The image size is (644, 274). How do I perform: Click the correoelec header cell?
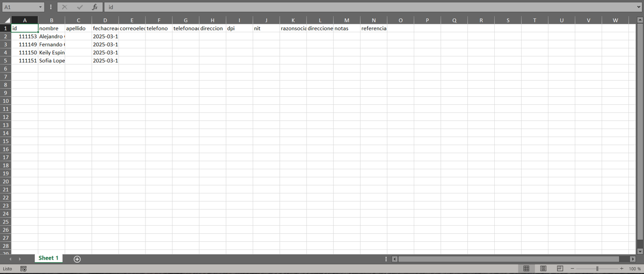click(132, 28)
